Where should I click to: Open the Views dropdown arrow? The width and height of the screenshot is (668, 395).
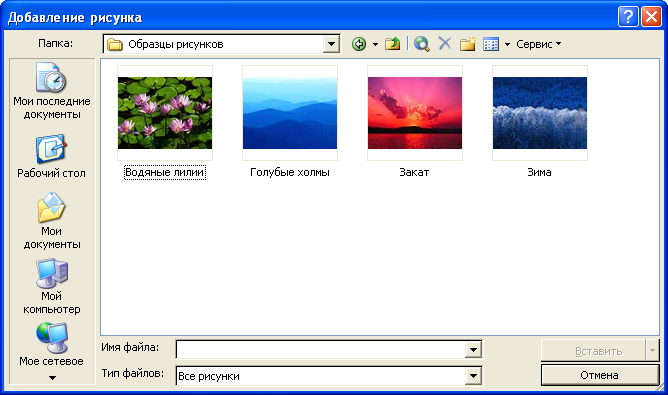pos(507,44)
